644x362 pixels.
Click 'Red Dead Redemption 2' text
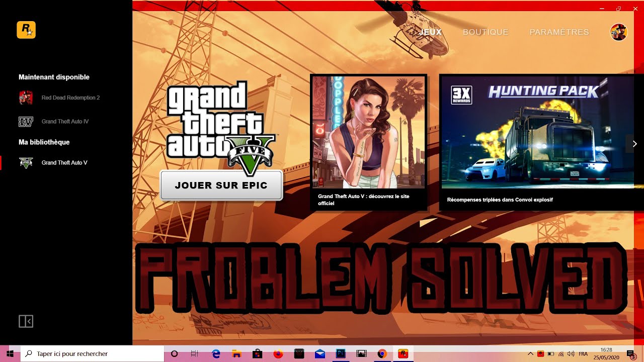[70, 98]
